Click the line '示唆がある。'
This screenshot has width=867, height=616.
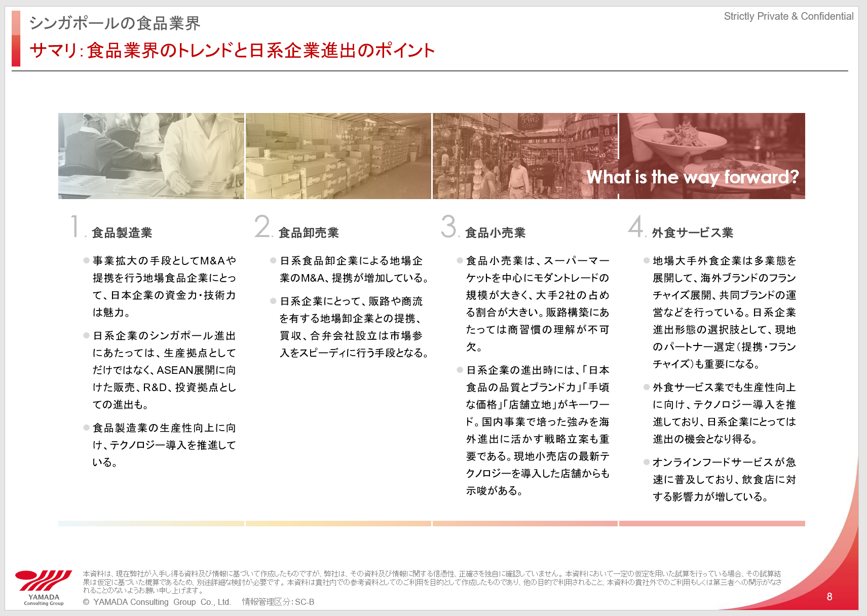pos(495,490)
